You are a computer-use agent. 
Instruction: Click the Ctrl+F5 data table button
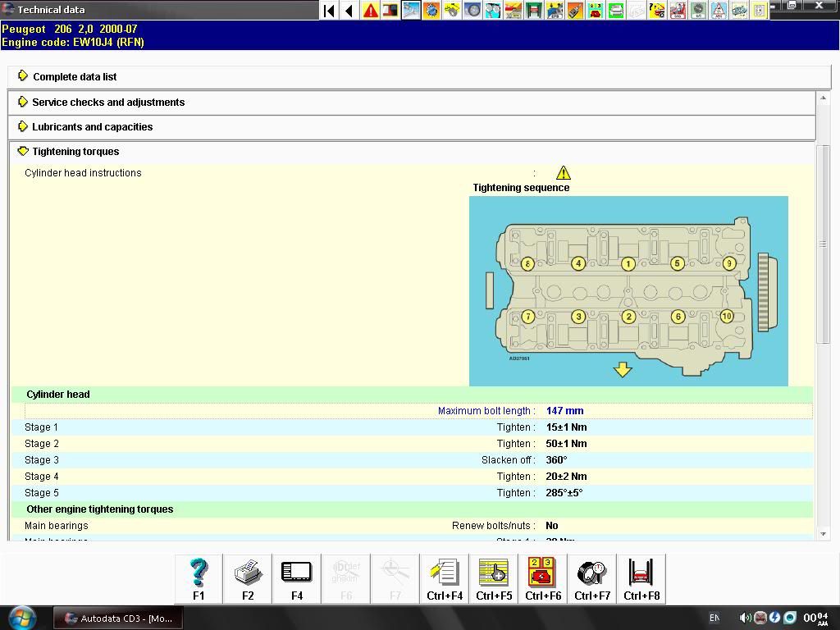[x=494, y=578]
